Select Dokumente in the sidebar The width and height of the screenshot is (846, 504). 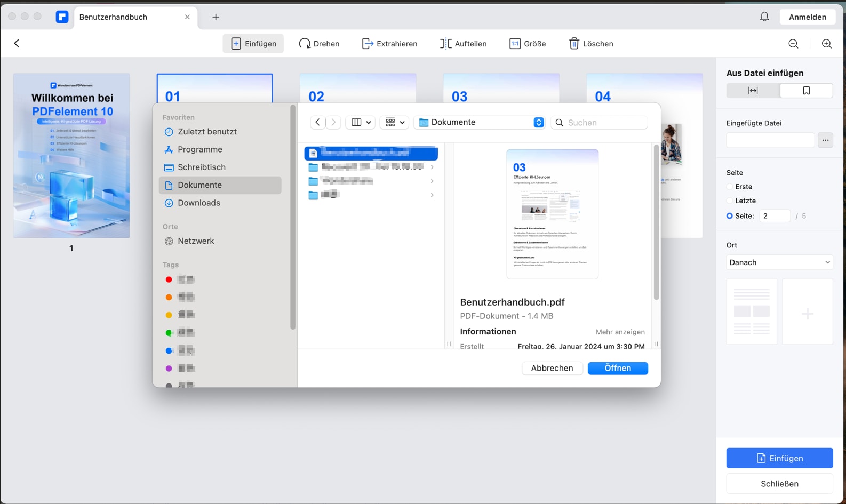220,185
